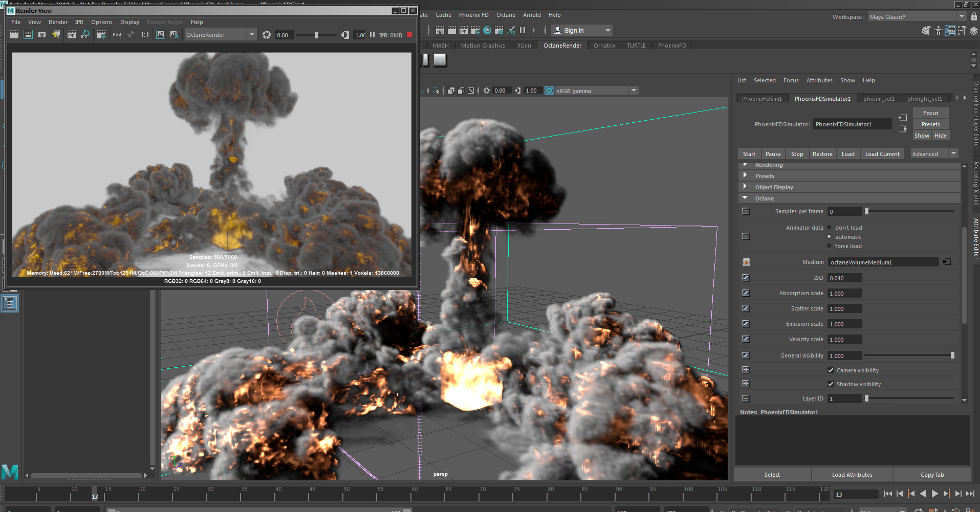Switch to the phxsim_set1 tab

(x=879, y=99)
